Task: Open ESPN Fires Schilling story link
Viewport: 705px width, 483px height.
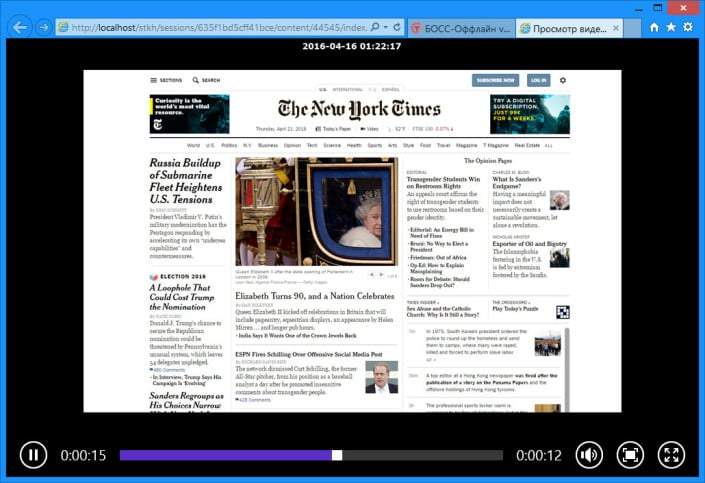Action: [x=309, y=354]
